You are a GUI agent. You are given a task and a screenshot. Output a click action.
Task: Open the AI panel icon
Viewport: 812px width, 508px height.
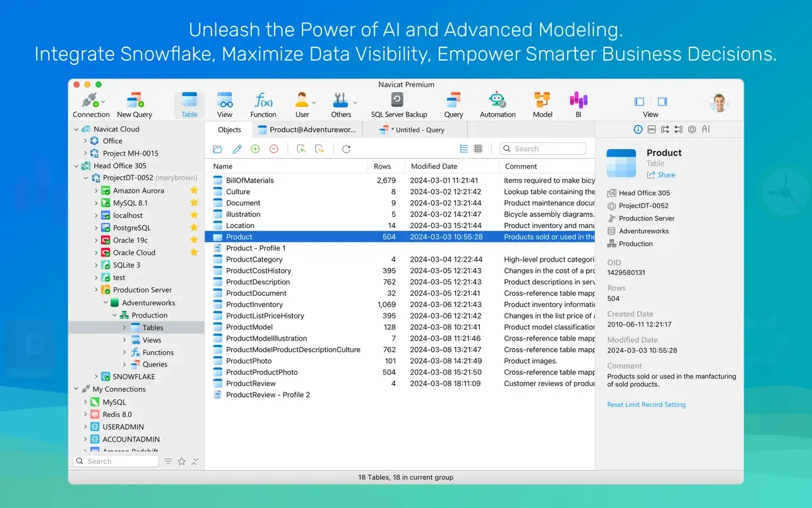(x=706, y=129)
